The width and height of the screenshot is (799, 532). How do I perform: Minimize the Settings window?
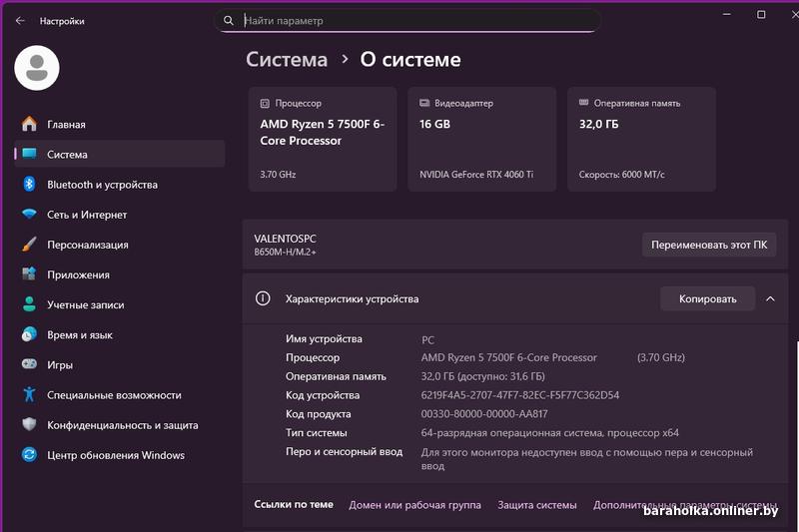pos(727,14)
